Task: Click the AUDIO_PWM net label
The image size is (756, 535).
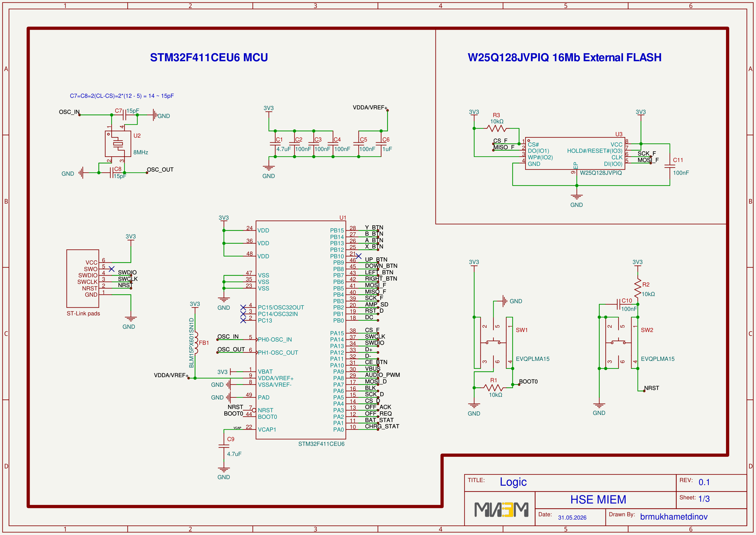Action: click(x=382, y=375)
